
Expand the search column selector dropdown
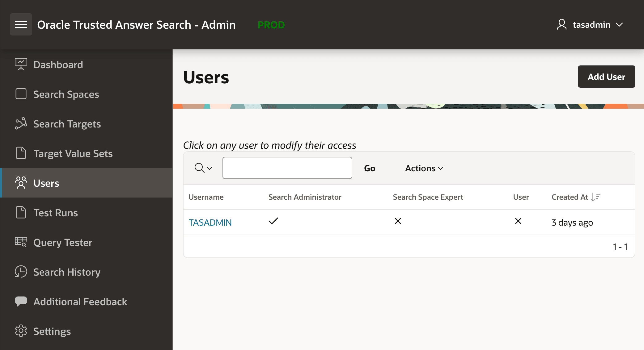203,168
